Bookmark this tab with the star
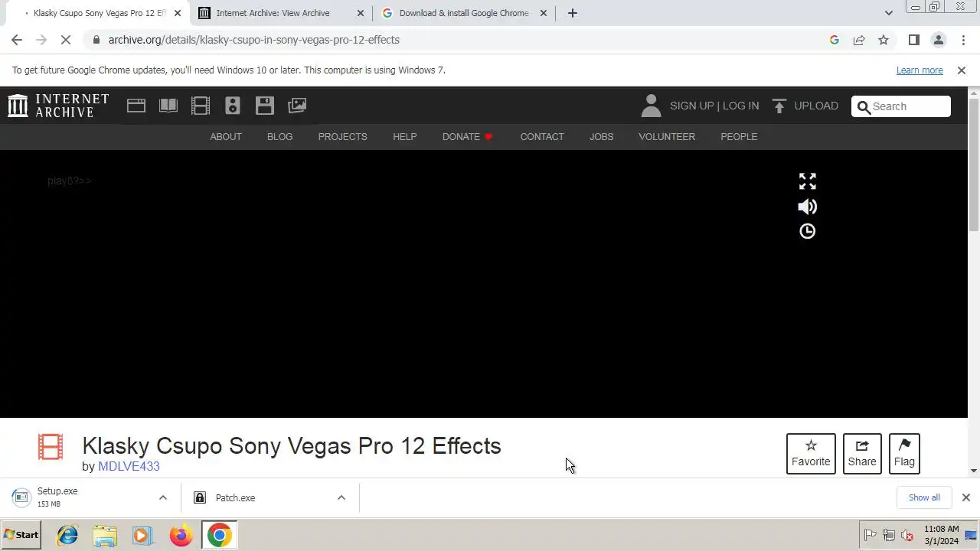The image size is (980, 551). 884,40
